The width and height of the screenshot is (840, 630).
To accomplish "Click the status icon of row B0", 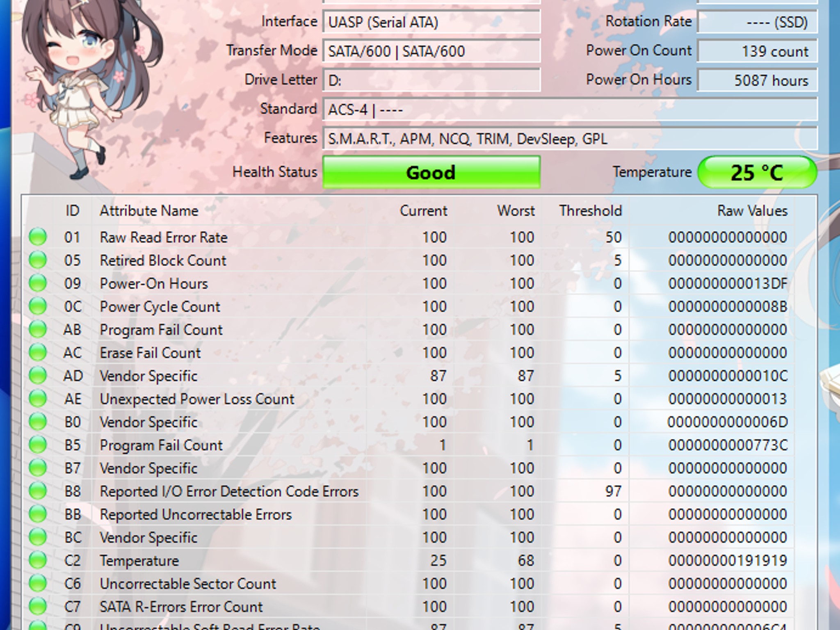I will click(38, 422).
